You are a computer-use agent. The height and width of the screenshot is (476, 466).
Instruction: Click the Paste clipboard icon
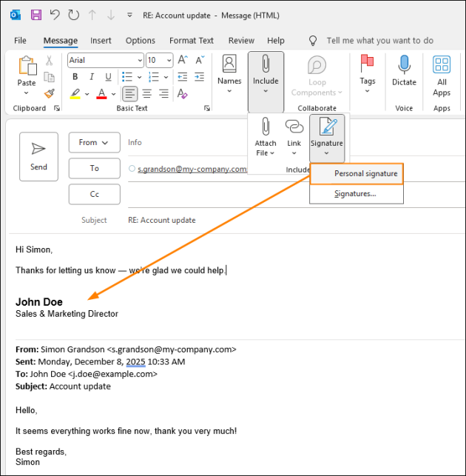click(27, 65)
